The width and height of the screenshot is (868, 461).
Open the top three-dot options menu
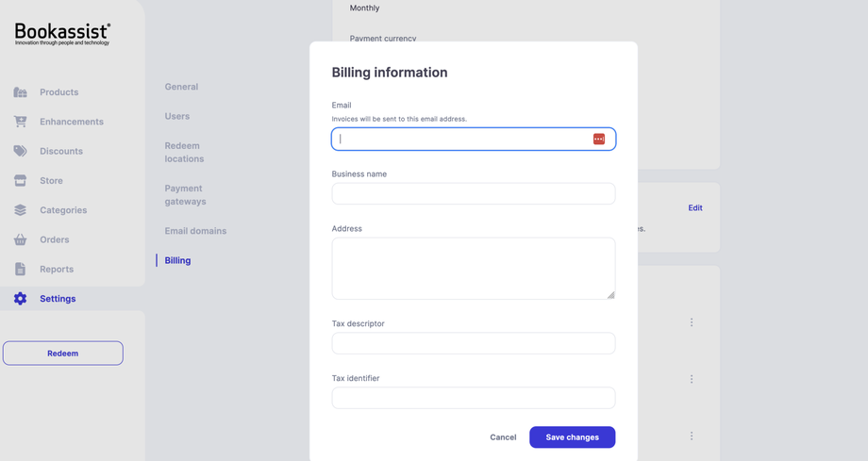692,322
